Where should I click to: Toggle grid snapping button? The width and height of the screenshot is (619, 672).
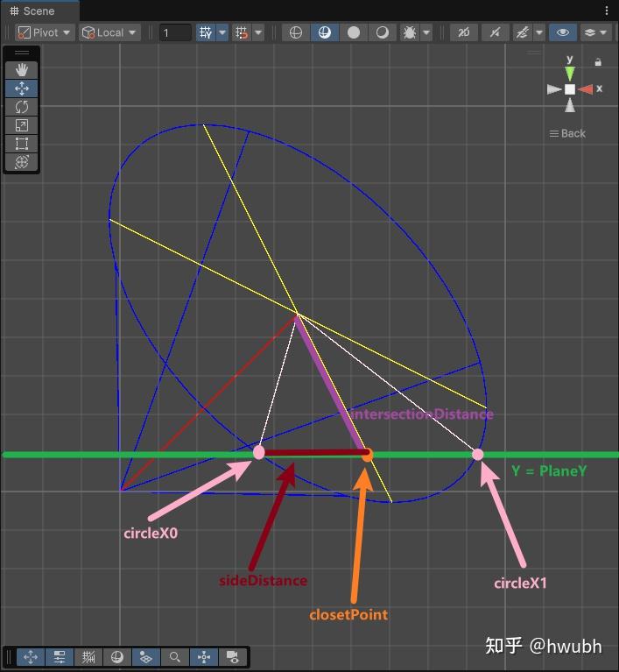(x=242, y=32)
